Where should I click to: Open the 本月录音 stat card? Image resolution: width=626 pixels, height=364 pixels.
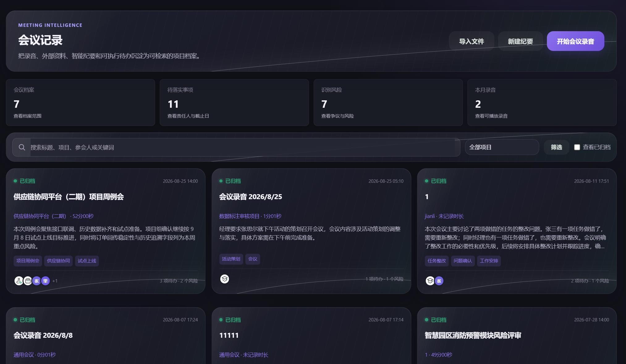[x=542, y=103]
